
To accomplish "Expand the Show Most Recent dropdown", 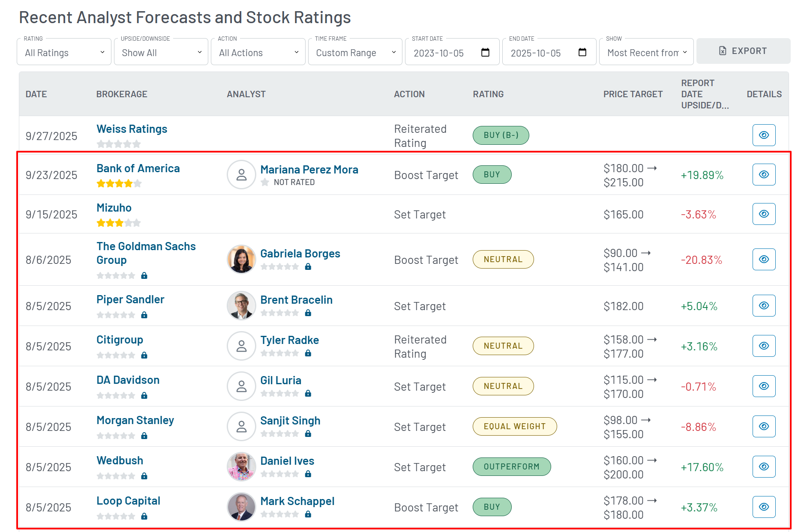I will [x=646, y=52].
